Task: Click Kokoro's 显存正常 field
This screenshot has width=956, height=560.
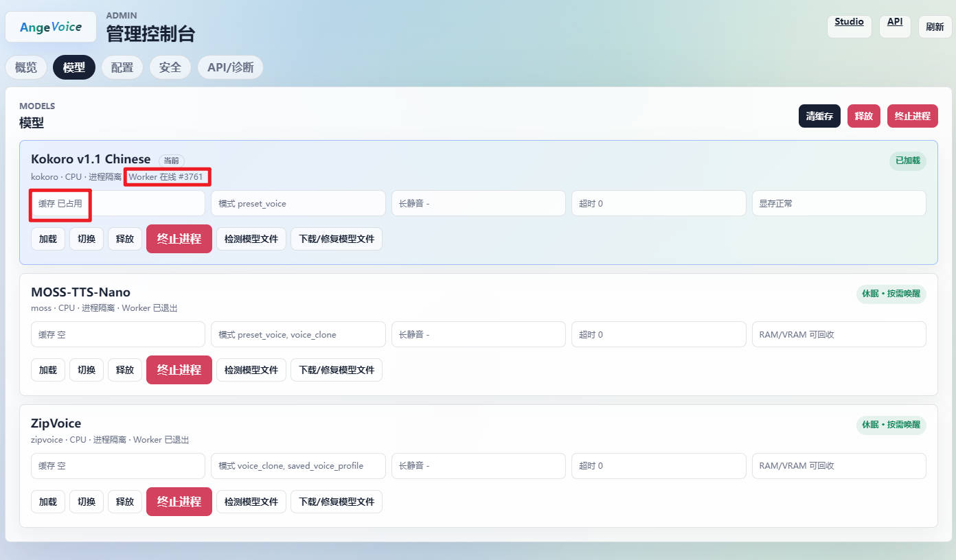Action: (839, 203)
